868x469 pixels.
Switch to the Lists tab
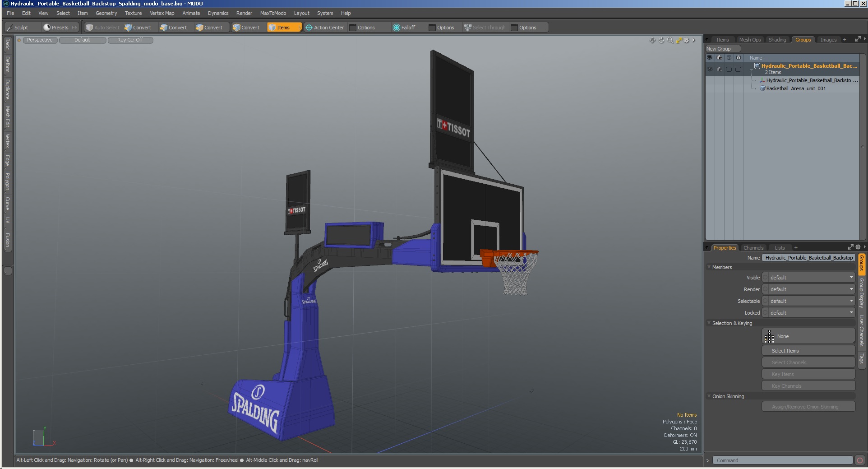point(780,248)
